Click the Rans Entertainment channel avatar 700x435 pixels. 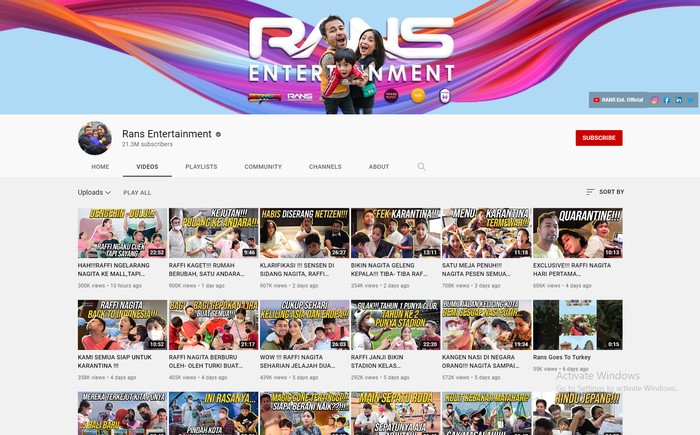[95, 138]
